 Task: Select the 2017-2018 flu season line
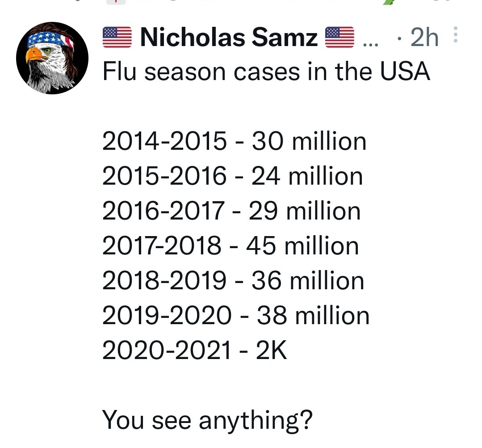tap(231, 245)
